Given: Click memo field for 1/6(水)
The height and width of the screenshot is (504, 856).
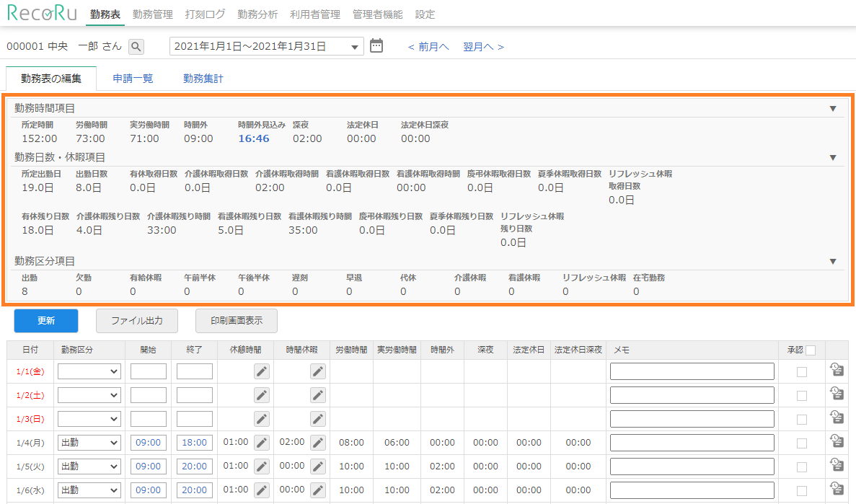Looking at the screenshot, I should (692, 490).
